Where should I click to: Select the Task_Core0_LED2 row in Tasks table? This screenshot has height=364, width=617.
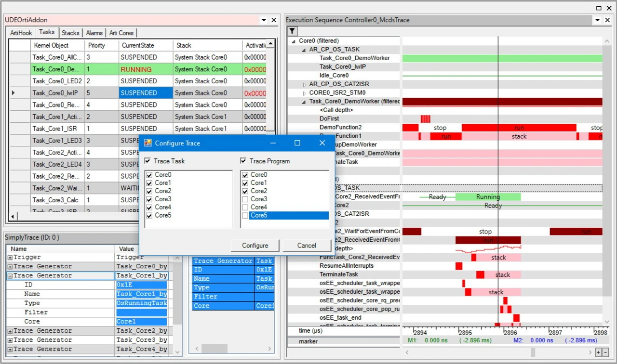coord(57,81)
